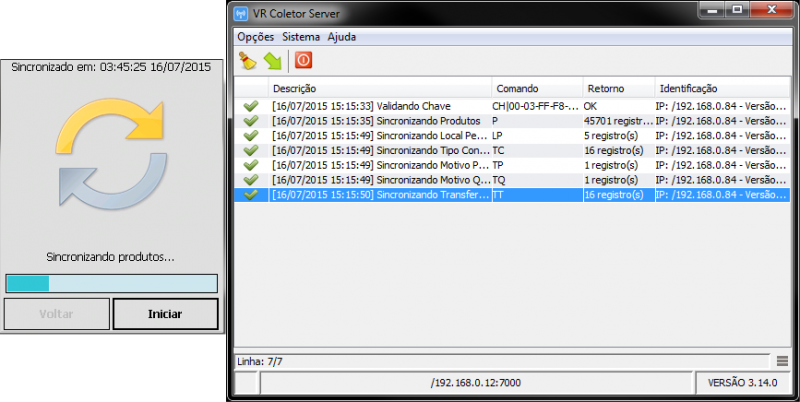This screenshot has height=402, width=800.
Task: Select the Sincronizando Tipo Con log entry
Action: click(512, 151)
